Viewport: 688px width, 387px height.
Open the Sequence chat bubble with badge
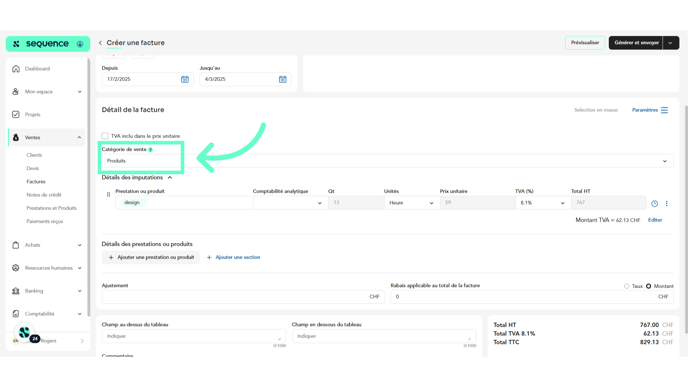25,333
